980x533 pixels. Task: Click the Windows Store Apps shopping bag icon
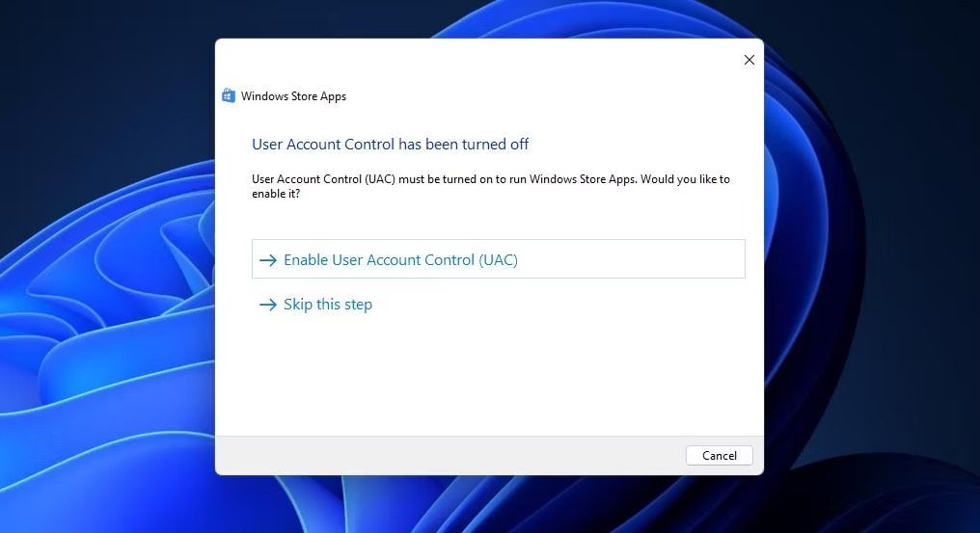pyautogui.click(x=229, y=95)
